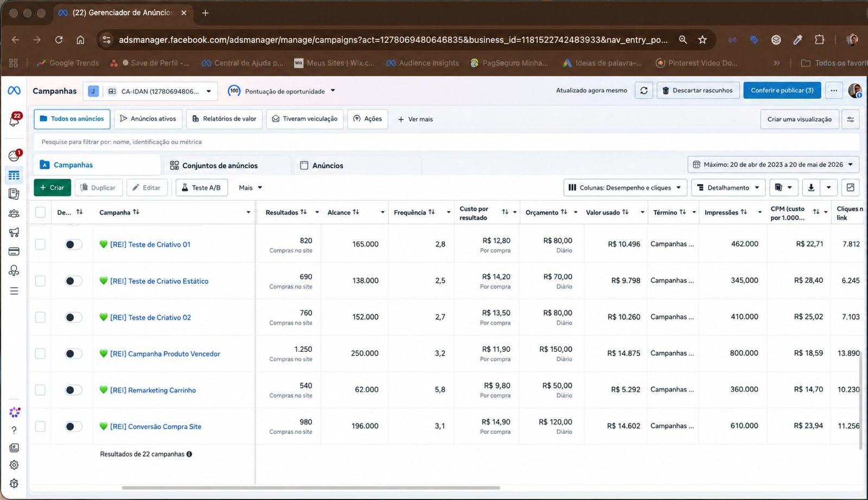Click the Teste A/B button

click(x=201, y=188)
